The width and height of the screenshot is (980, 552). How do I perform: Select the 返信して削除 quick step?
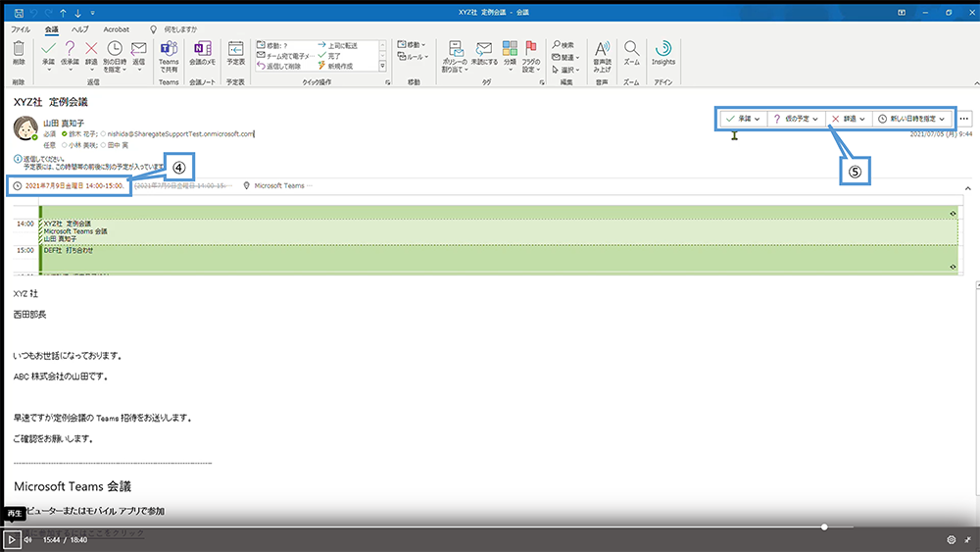[x=278, y=66]
